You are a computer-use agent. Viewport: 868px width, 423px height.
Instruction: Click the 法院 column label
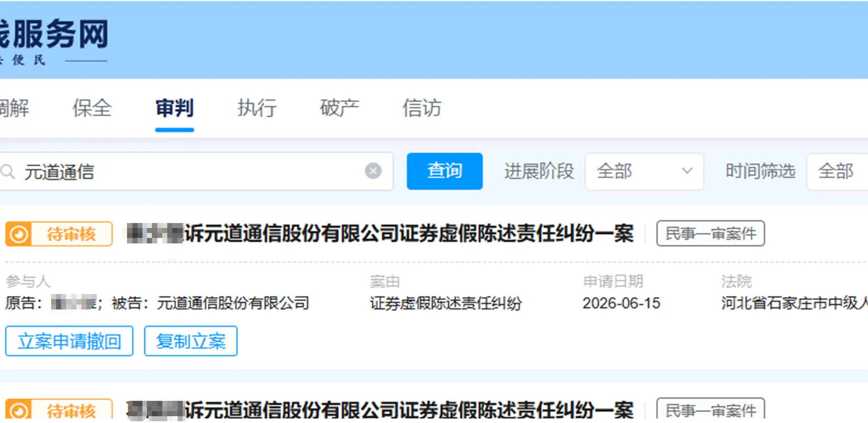pos(736,281)
